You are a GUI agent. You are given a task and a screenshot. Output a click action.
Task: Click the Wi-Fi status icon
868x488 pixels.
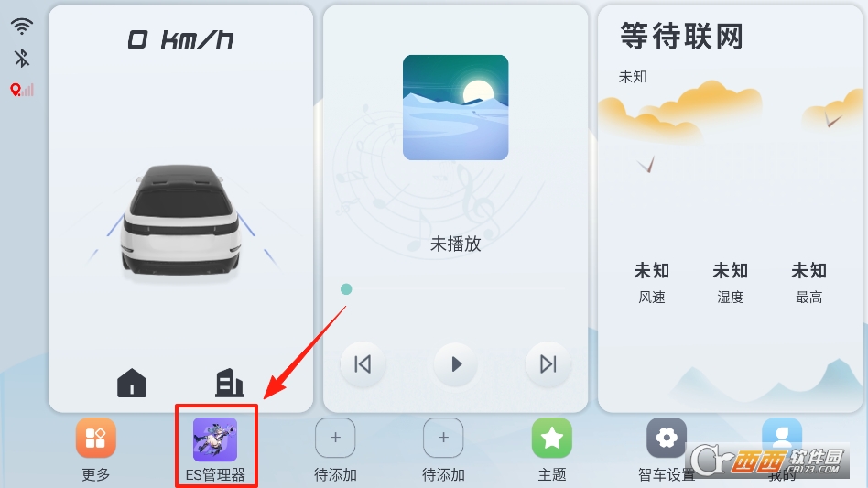(x=22, y=26)
